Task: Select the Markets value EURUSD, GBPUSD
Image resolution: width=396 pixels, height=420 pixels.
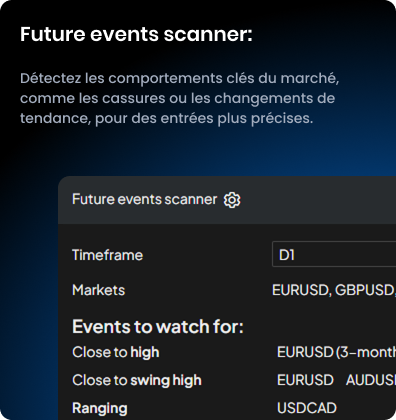Action: tap(334, 290)
